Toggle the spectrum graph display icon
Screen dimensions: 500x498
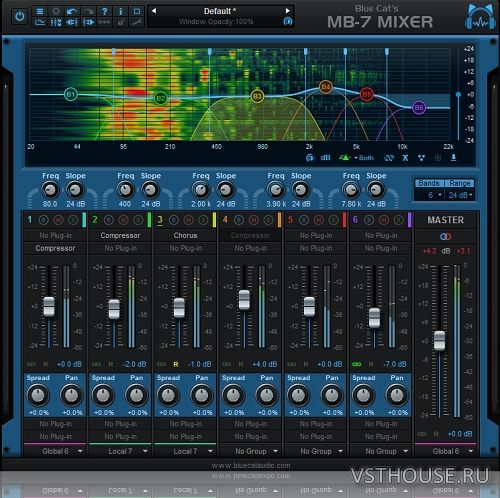40,22
